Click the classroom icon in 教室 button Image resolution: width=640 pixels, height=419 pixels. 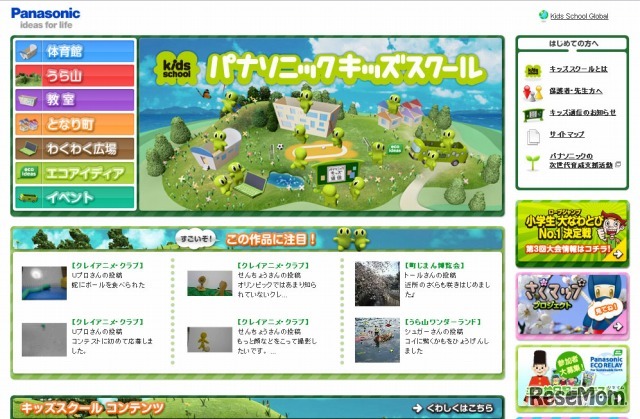(x=28, y=100)
